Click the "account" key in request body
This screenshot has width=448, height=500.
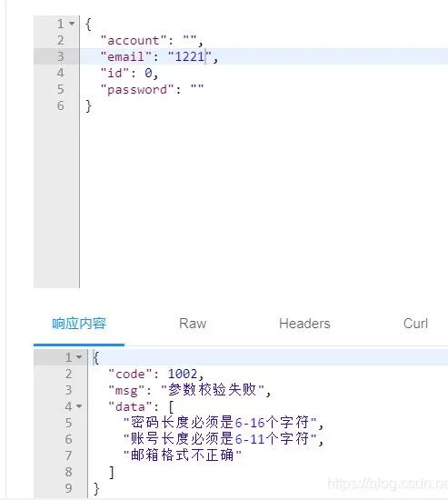[134, 41]
